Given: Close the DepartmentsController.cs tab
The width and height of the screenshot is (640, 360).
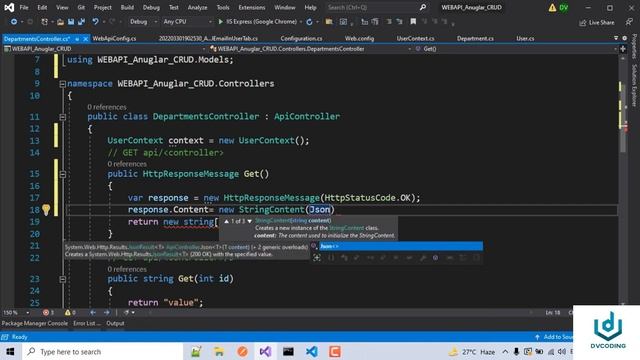Looking at the screenshot, I should pyautogui.click(x=85, y=39).
